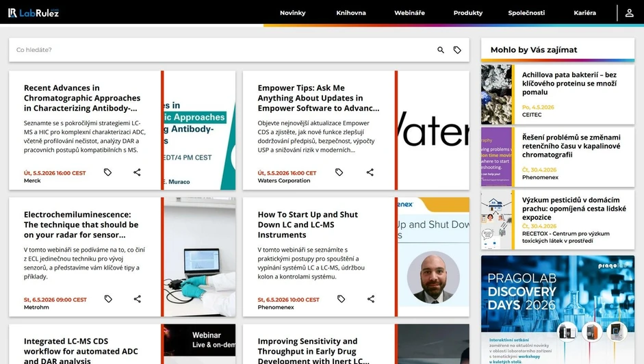Click the search magnifier icon

[x=441, y=50]
